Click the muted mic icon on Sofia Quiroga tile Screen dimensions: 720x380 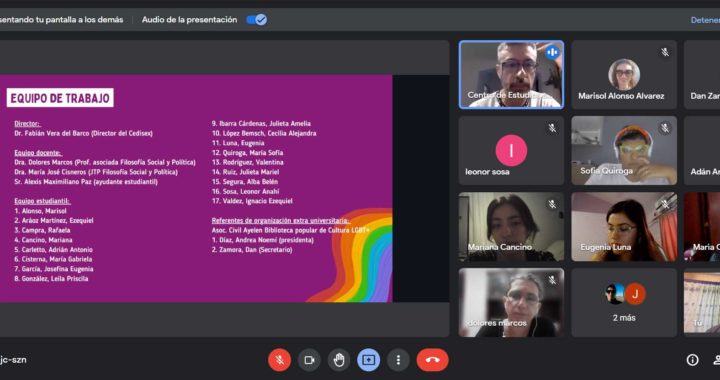click(x=665, y=128)
